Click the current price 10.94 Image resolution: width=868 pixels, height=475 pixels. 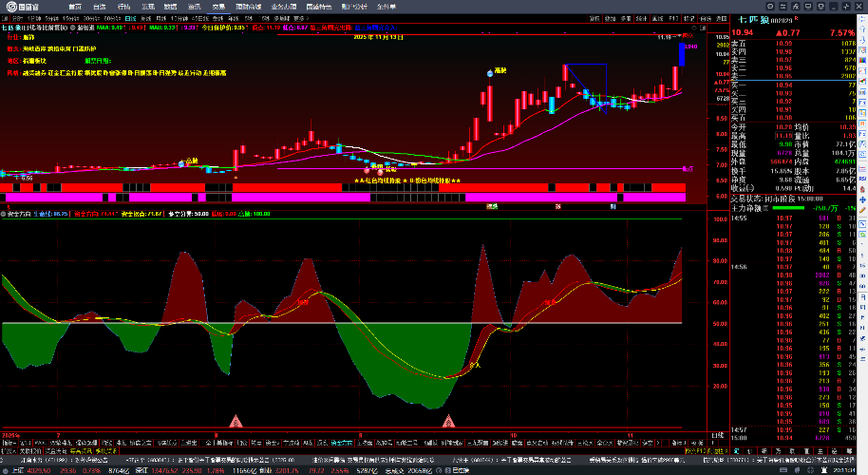coord(743,32)
